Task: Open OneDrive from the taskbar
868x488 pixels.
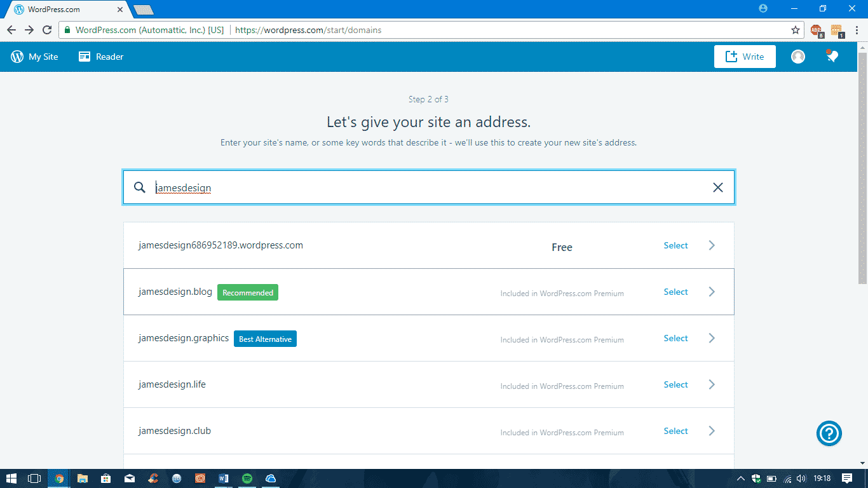Action: (x=271, y=478)
